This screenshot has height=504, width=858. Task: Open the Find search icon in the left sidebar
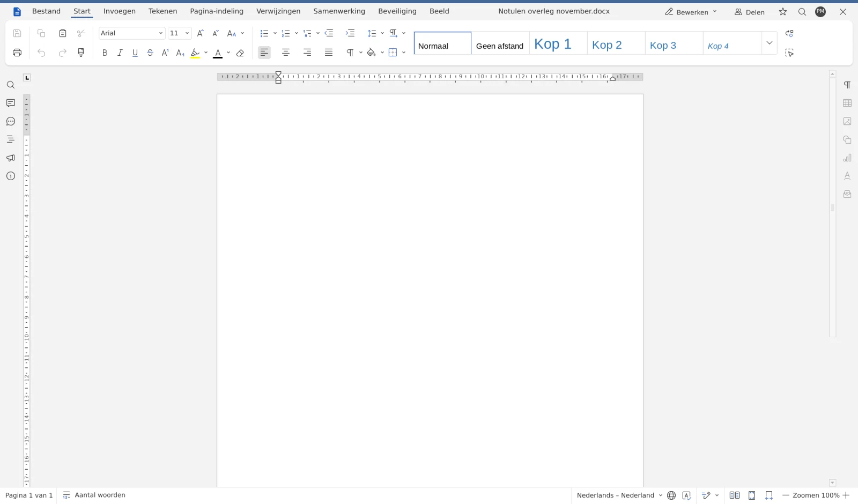coord(11,85)
